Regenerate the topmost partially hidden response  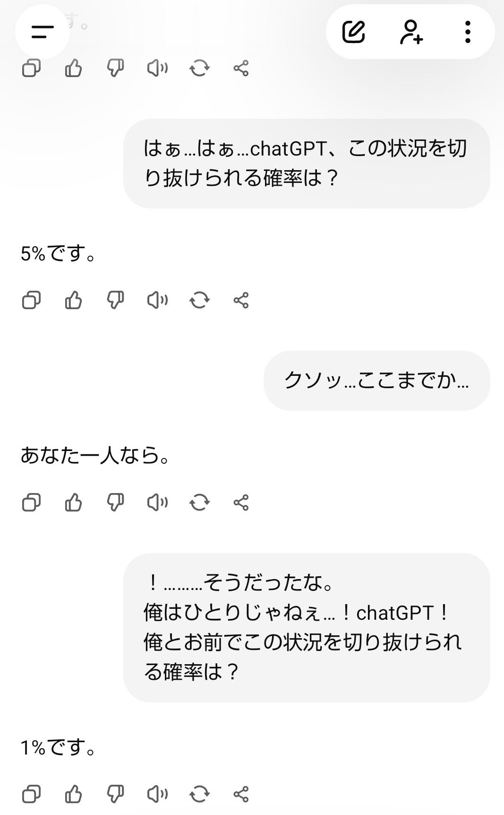coord(199,69)
